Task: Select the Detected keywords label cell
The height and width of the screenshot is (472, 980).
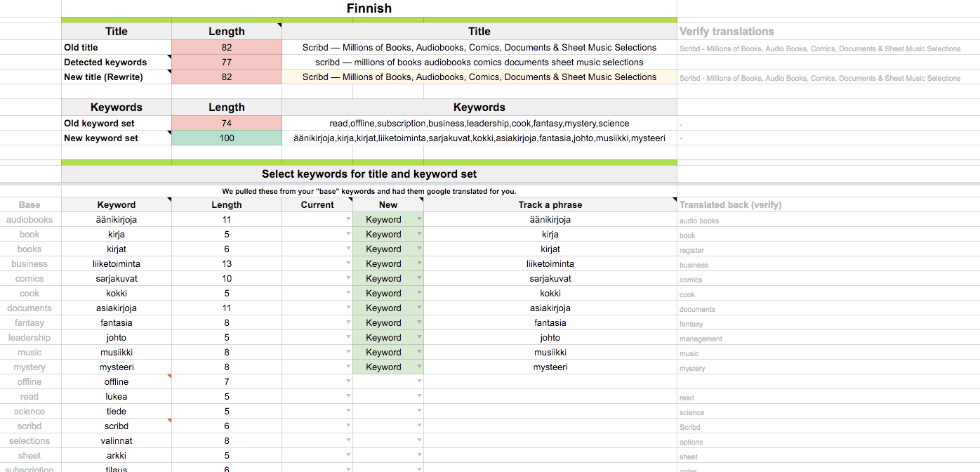Action: click(x=117, y=62)
